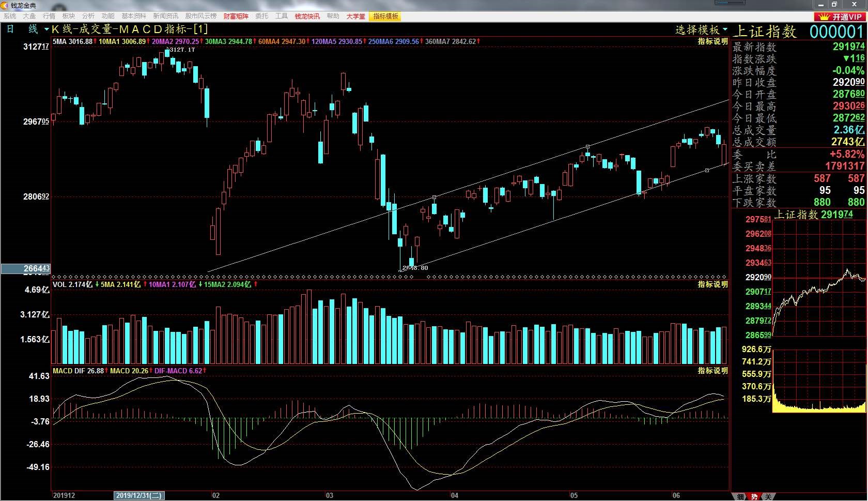Viewport: 868px width, 501px height.
Task: Open the 分析 menu
Action: pos(88,17)
